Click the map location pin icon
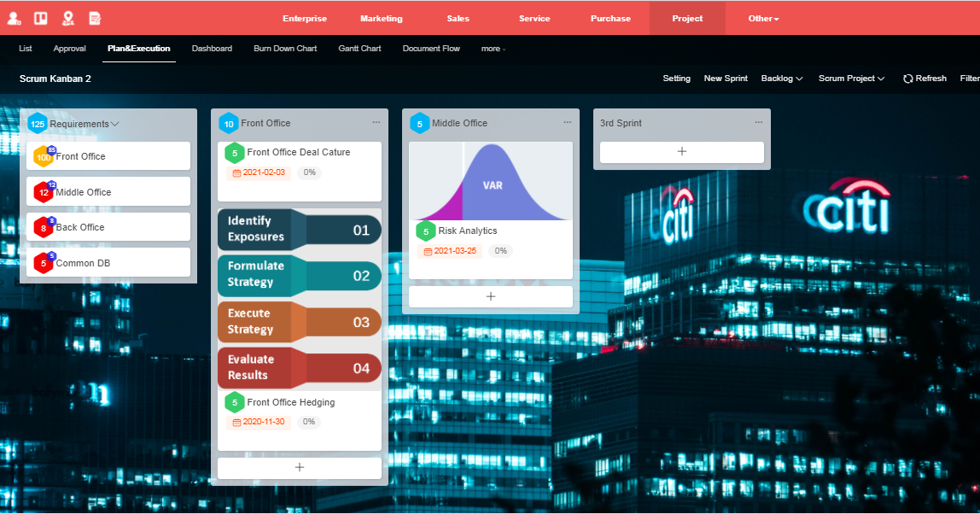 (67, 18)
